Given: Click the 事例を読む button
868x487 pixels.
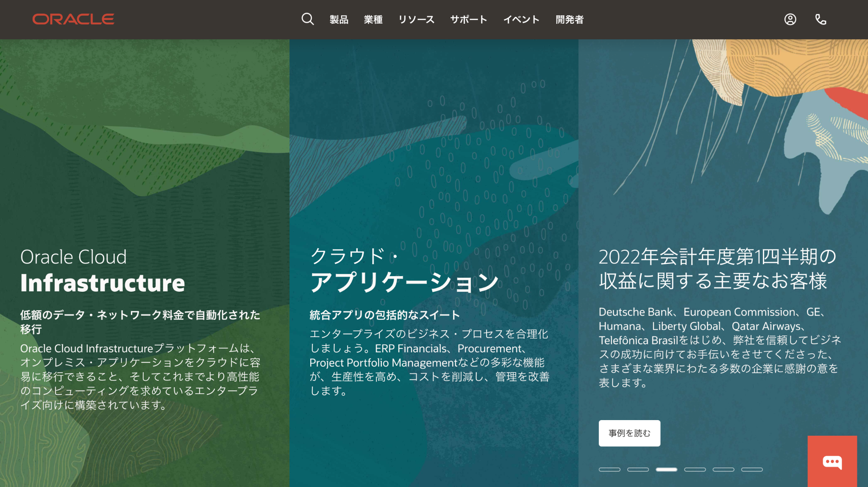Looking at the screenshot, I should [629, 433].
